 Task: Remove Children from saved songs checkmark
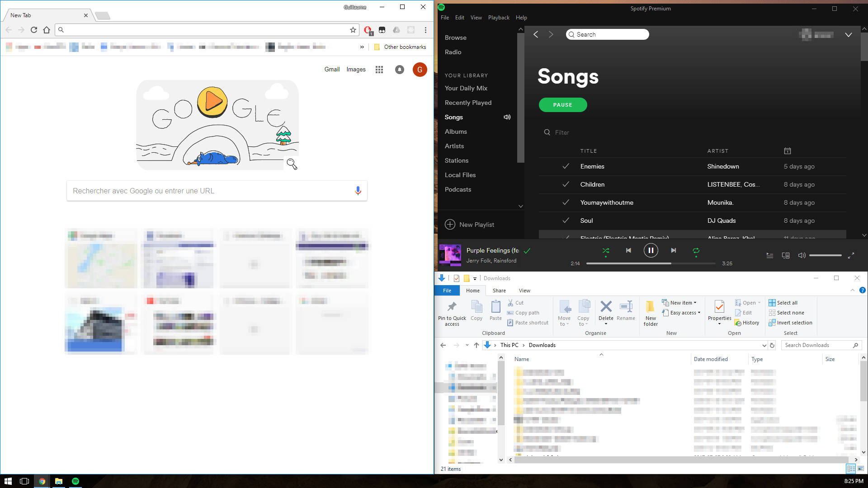coord(566,184)
